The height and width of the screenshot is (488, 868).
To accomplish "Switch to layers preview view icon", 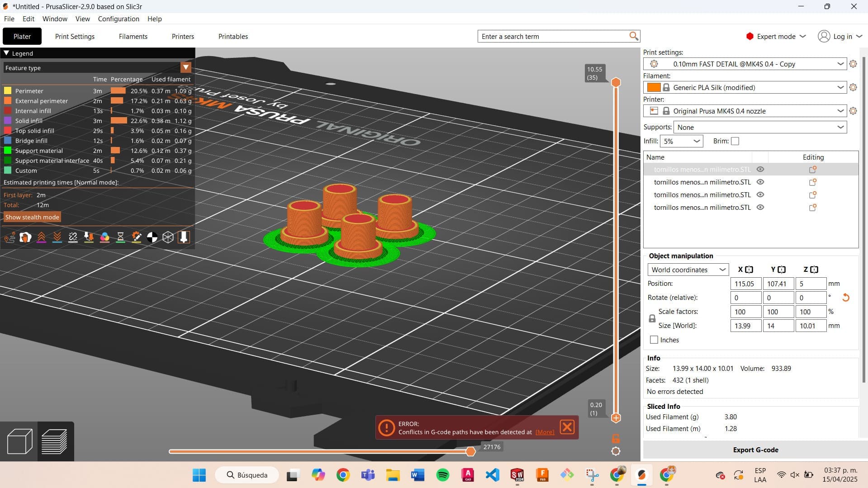I will point(55,441).
